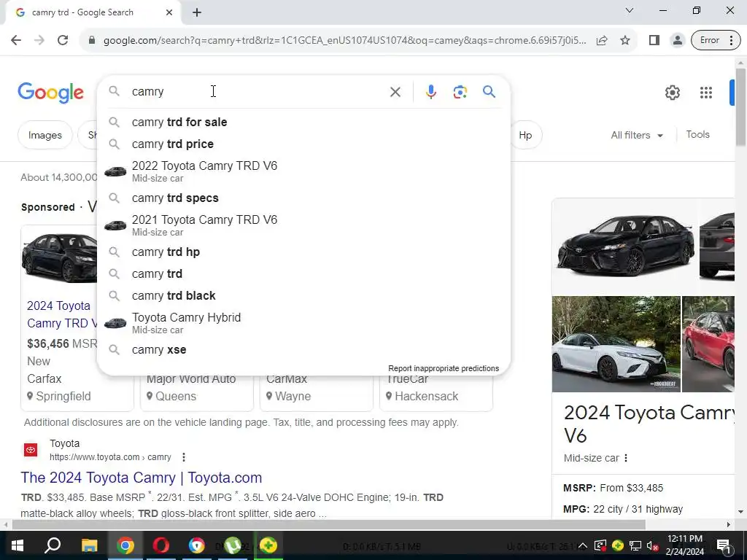Select Toyota Camry Hybrid suggestion
This screenshot has width=747, height=560.
coord(303,323)
